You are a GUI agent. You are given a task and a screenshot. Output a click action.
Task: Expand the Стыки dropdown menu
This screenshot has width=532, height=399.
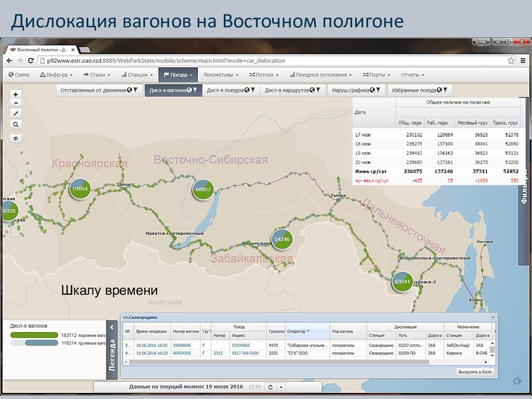pos(97,75)
